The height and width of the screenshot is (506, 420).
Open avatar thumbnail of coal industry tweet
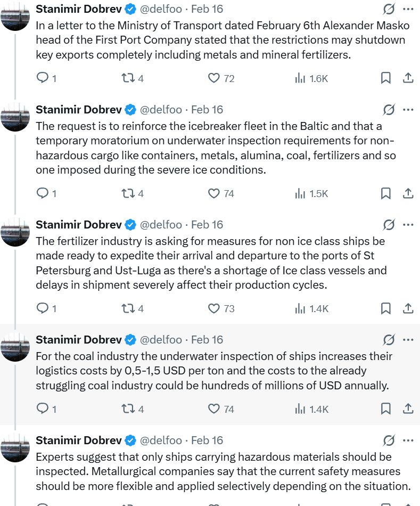[x=15, y=346]
